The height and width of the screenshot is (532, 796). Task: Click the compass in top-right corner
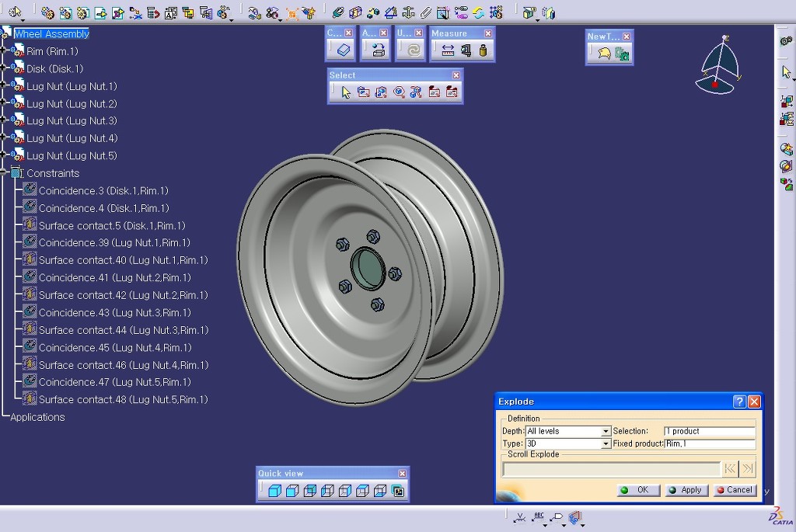coord(721,66)
